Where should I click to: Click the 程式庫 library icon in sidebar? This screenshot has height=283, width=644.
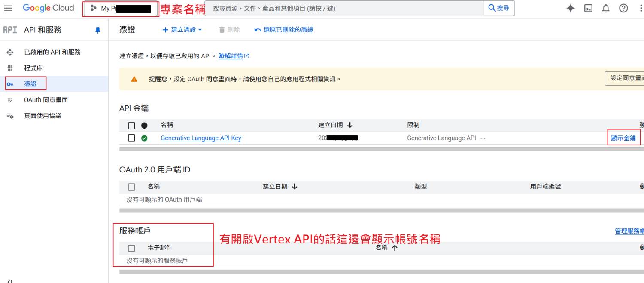coord(10,68)
